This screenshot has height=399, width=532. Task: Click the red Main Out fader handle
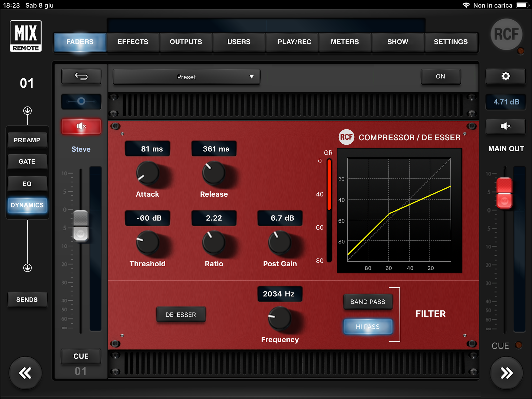[x=504, y=193]
